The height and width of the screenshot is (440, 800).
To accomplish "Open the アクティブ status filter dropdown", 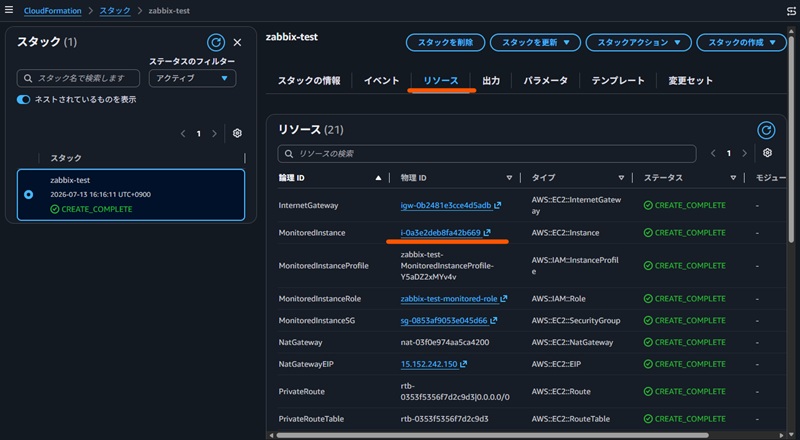I will click(192, 78).
